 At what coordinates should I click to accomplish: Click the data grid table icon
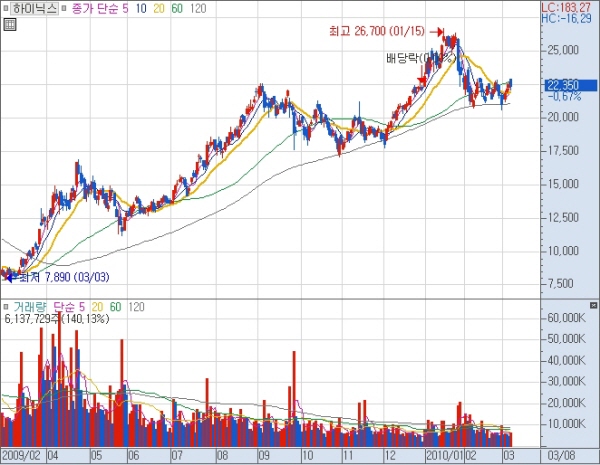click(9, 25)
